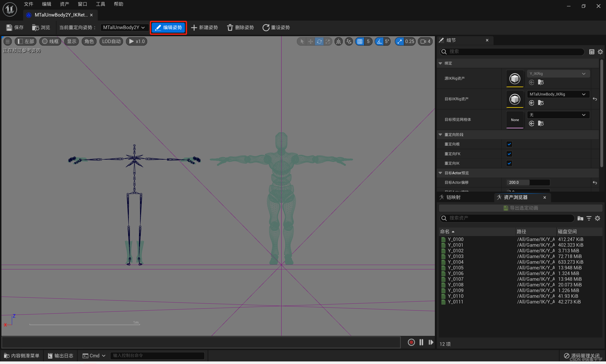Uncheck the 重定向根 checkbox
This screenshot has width=606, height=364.
509,144
